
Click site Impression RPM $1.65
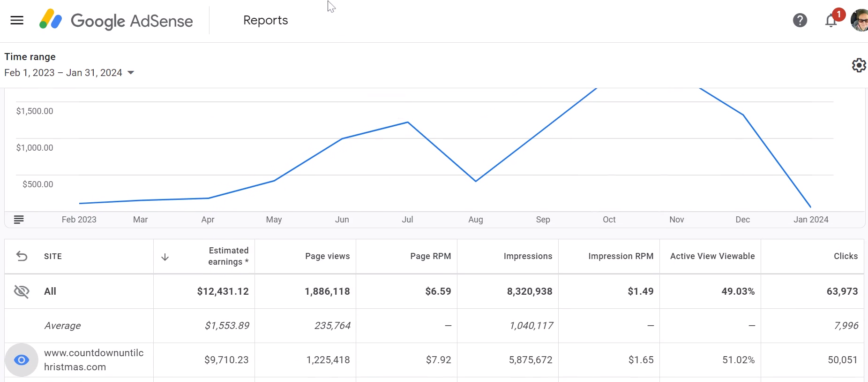pos(641,360)
